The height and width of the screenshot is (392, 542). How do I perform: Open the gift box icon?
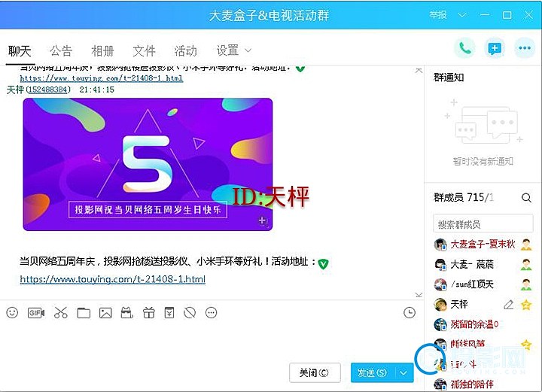(x=148, y=312)
